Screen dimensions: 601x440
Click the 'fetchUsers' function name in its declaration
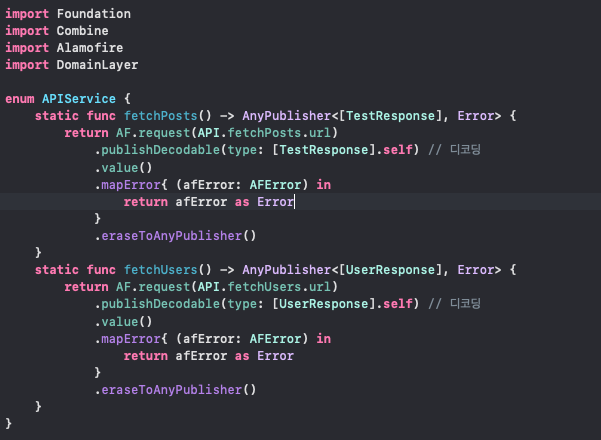coord(161,270)
